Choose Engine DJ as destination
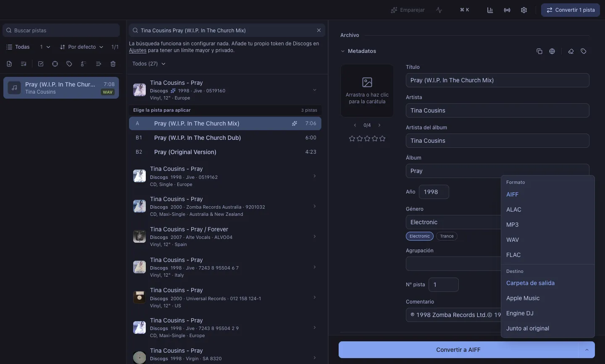605x364 pixels. click(548, 313)
